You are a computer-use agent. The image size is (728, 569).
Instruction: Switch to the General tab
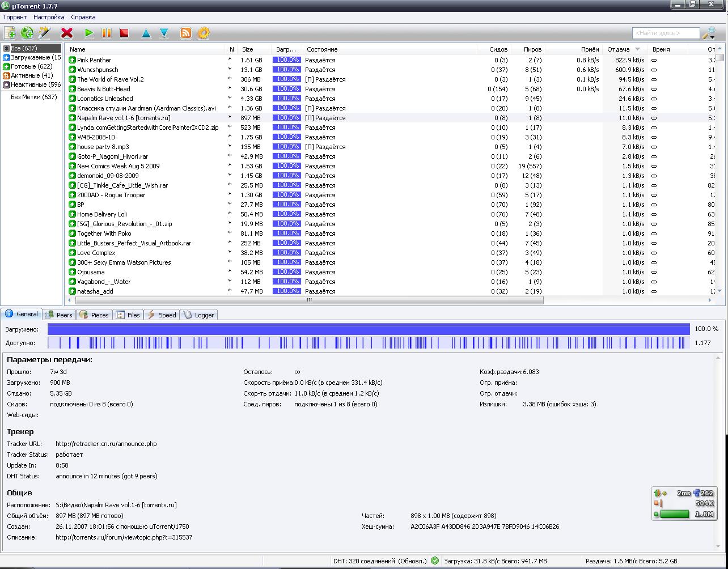[22, 314]
